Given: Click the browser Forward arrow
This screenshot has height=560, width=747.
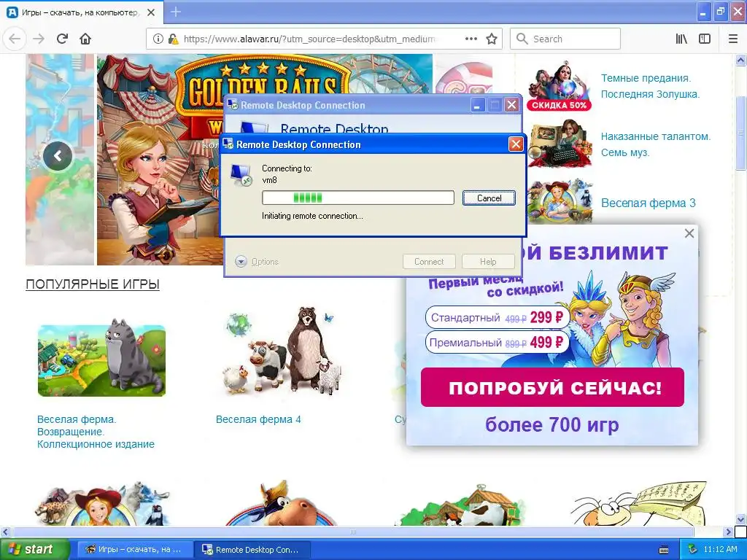Looking at the screenshot, I should click(39, 39).
